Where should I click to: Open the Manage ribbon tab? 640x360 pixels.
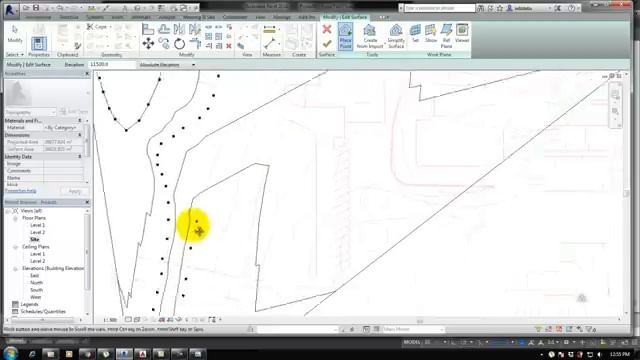[x=282, y=18]
